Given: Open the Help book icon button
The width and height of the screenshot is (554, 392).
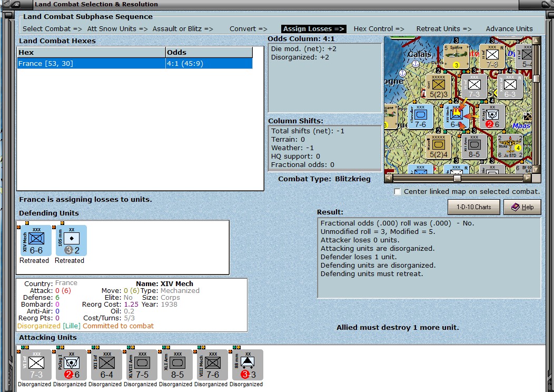Looking at the screenshot, I should pyautogui.click(x=522, y=207).
